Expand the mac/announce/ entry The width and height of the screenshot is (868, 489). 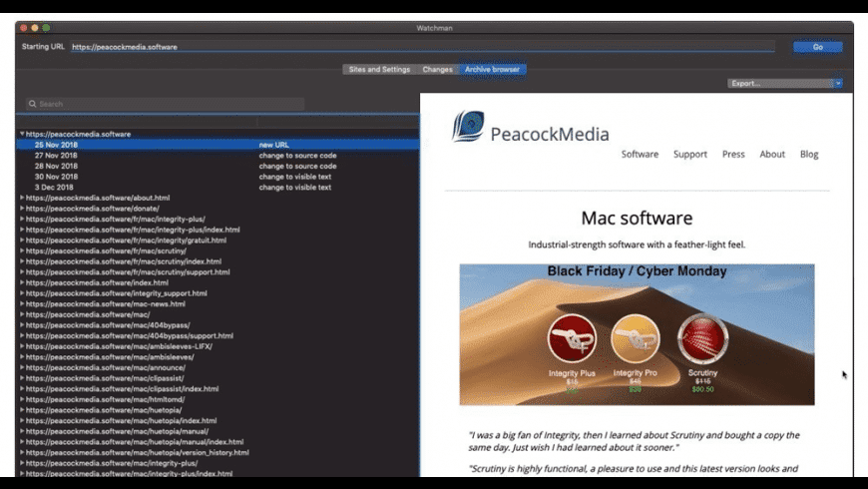(x=22, y=367)
